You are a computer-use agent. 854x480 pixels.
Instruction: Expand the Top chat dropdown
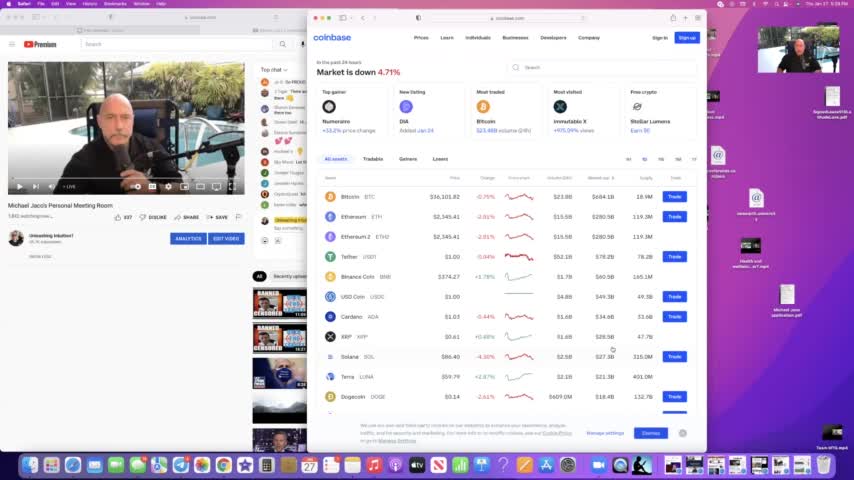pyautogui.click(x=274, y=70)
